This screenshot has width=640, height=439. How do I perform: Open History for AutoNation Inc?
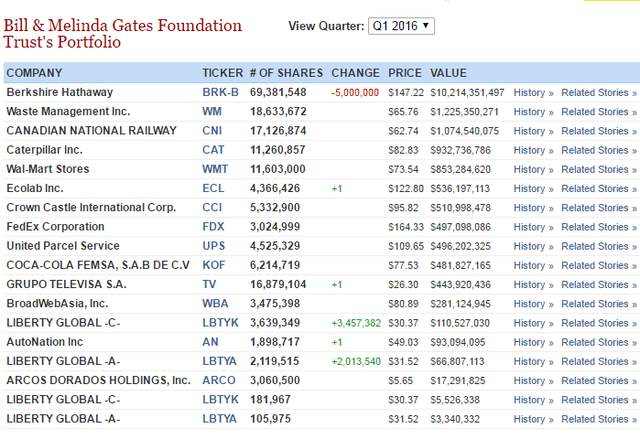(533, 342)
